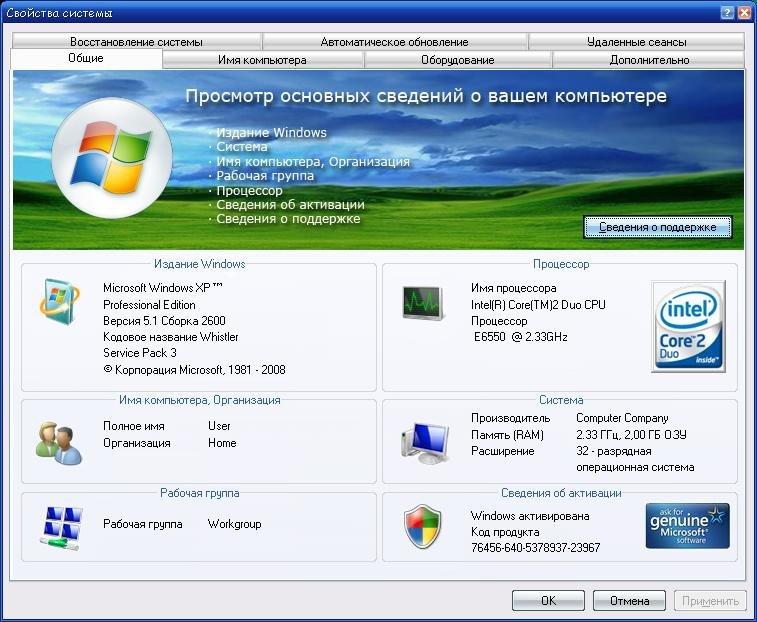The width and height of the screenshot is (757, 622).
Task: Click the Windows logo orb in banner
Action: (112, 158)
